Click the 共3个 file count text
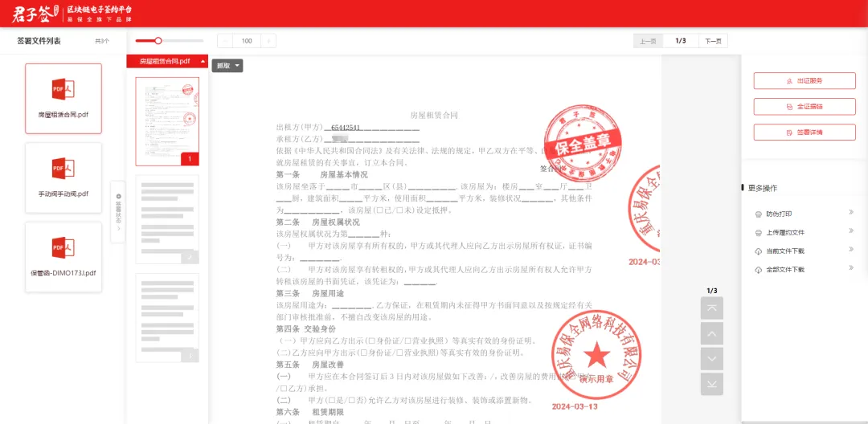 pos(102,41)
